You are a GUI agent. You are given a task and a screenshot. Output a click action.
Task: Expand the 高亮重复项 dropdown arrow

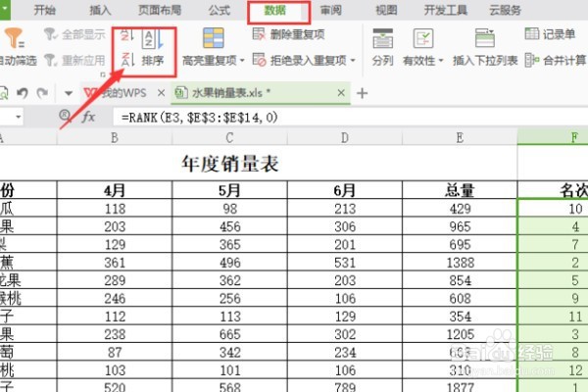(242, 61)
